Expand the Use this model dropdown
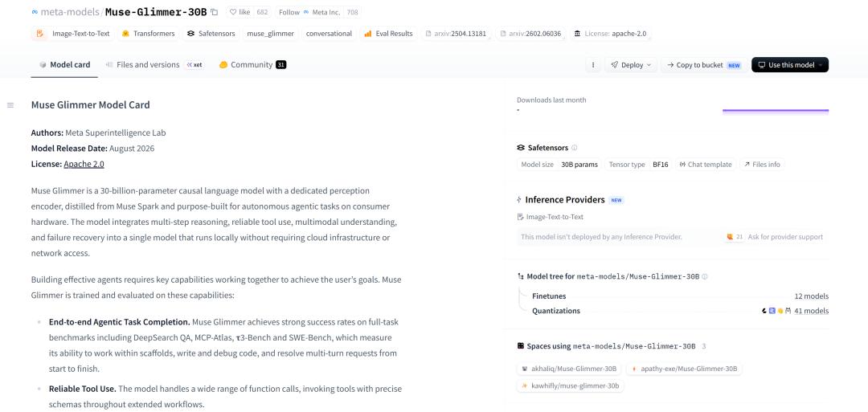868x412 pixels. click(790, 65)
